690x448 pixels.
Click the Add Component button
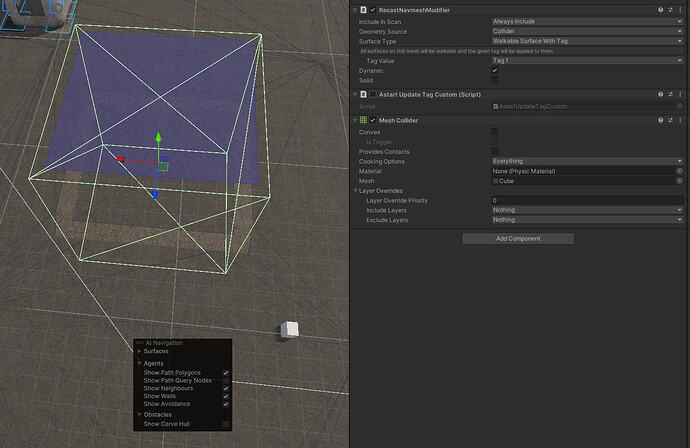tap(517, 239)
